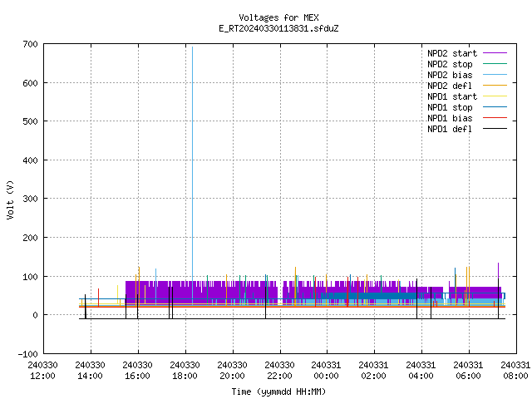Click the NPD1 defl black legend line
532x399 pixels.
click(x=495, y=129)
